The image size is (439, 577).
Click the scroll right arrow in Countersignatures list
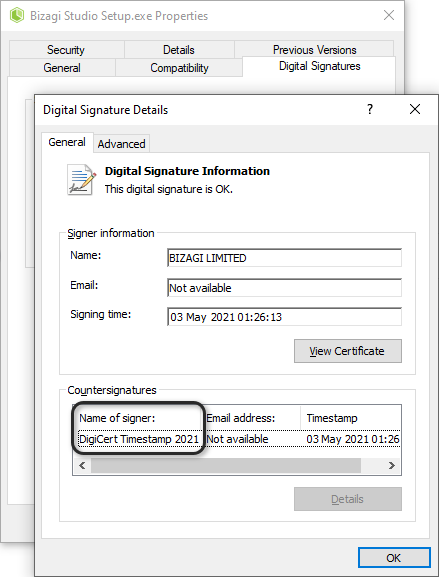click(392, 466)
